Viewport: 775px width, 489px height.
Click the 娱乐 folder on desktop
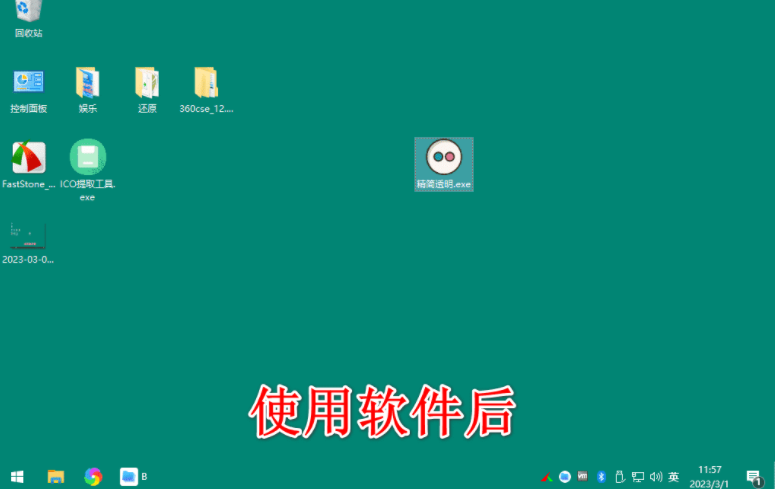pyautogui.click(x=88, y=84)
